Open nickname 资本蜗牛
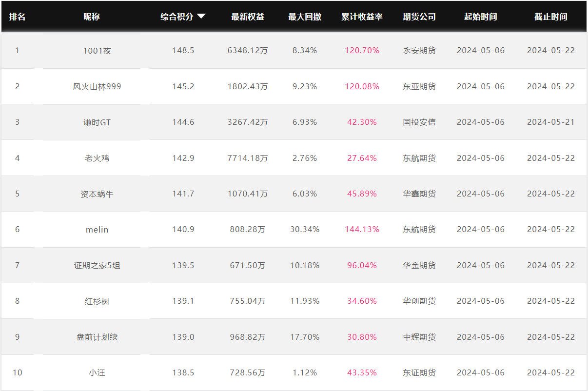The width and height of the screenshot is (588, 391). point(97,194)
